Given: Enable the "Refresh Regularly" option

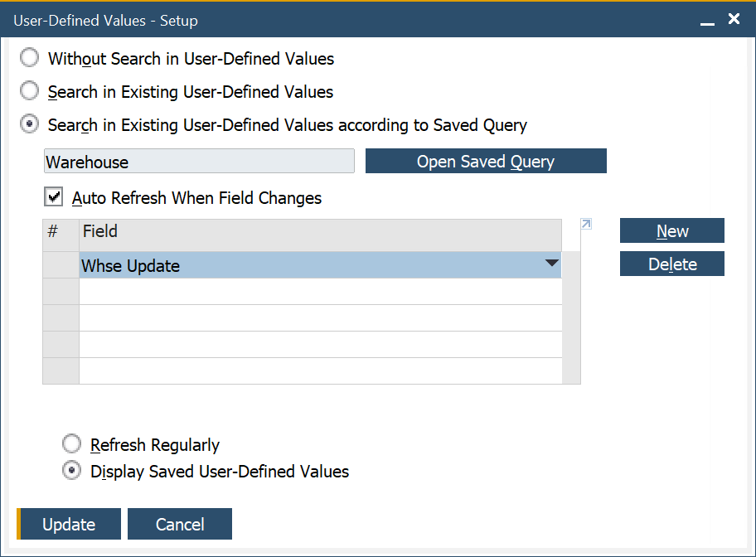Looking at the screenshot, I should point(71,443).
